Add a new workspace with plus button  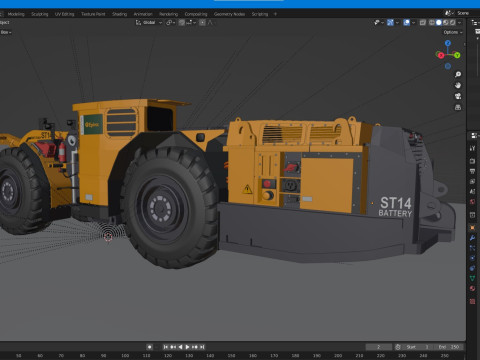click(275, 14)
